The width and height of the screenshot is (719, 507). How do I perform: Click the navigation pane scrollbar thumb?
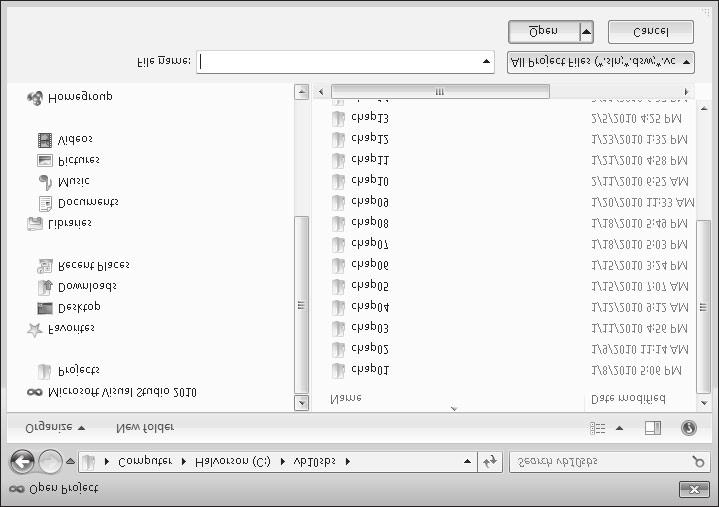pyautogui.click(x=301, y=304)
